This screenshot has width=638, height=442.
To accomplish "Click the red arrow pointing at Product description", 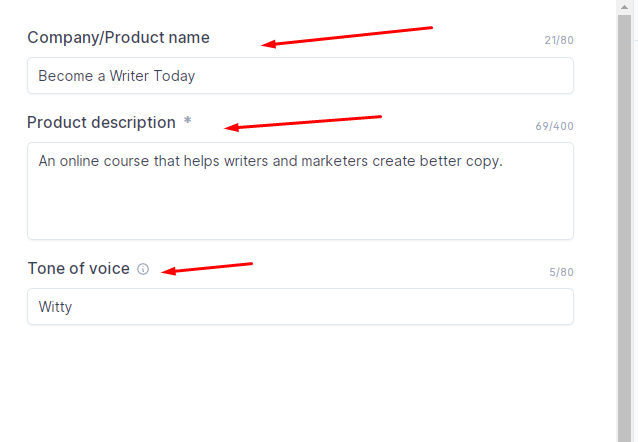I will (x=303, y=122).
